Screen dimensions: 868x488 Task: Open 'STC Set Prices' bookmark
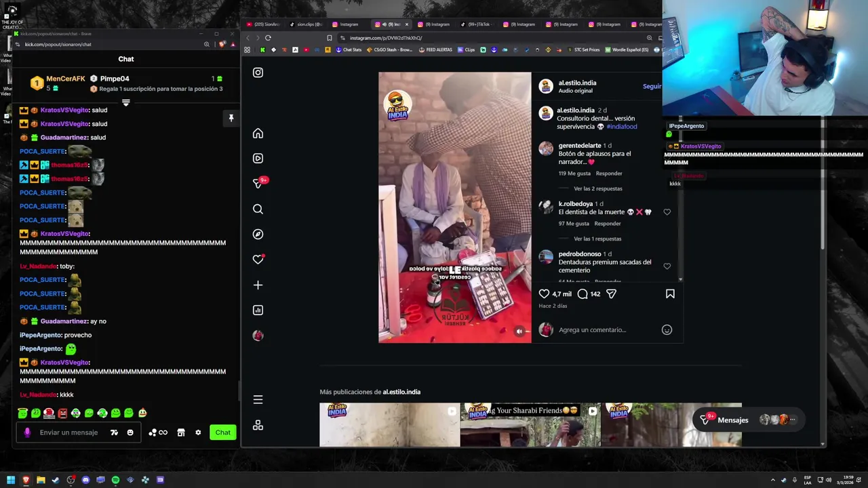pyautogui.click(x=583, y=49)
